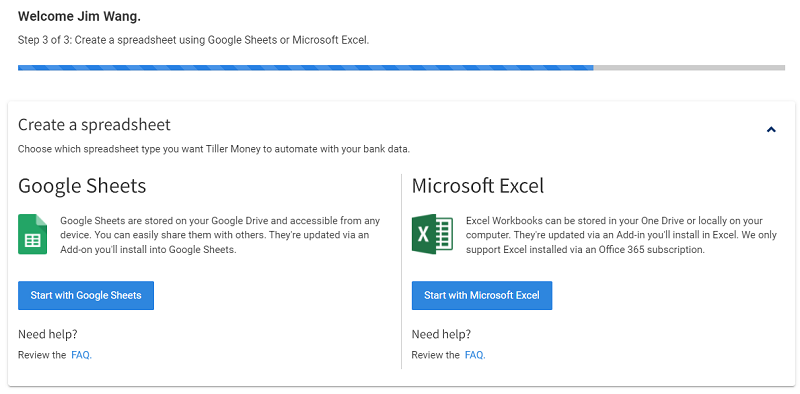Click the Microsoft Excel X logo icon
Viewport: 800px width, 394px height.
(432, 234)
